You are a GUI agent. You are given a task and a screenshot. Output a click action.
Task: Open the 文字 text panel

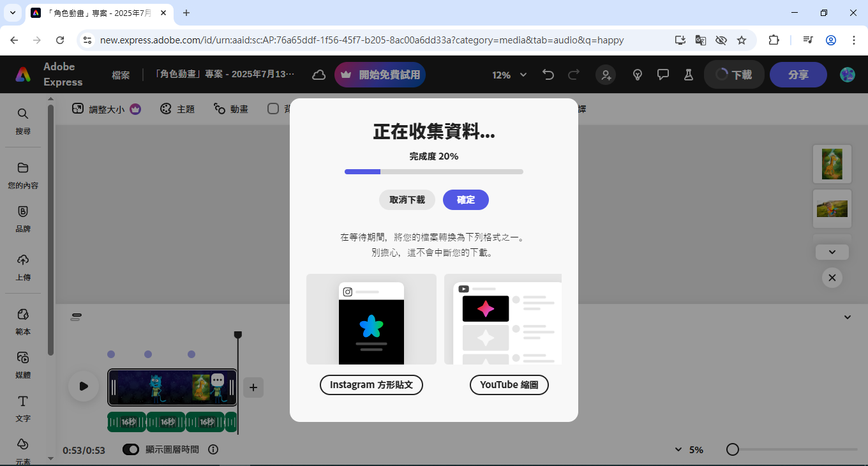pos(23,409)
